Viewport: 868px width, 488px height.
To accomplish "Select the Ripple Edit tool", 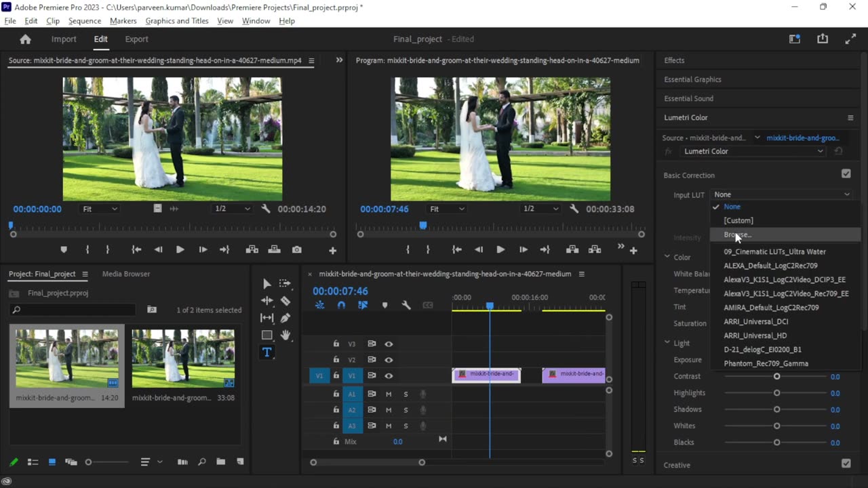I will [x=267, y=301].
